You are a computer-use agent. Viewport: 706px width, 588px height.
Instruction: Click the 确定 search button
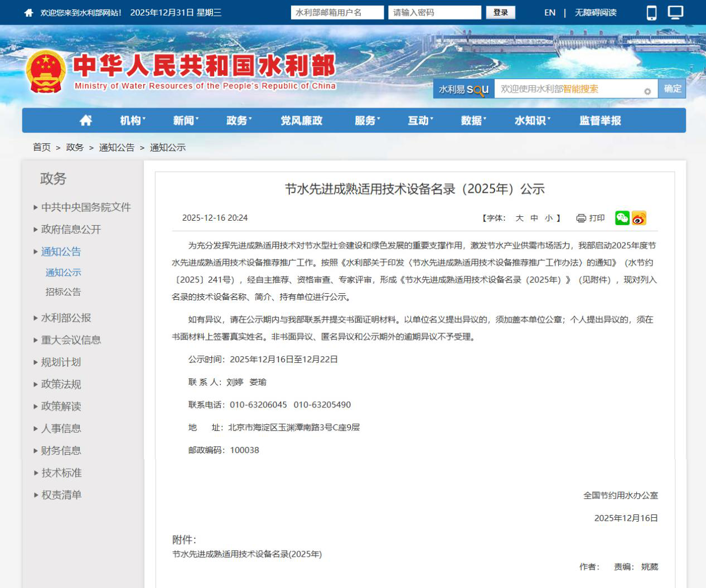[x=673, y=89]
